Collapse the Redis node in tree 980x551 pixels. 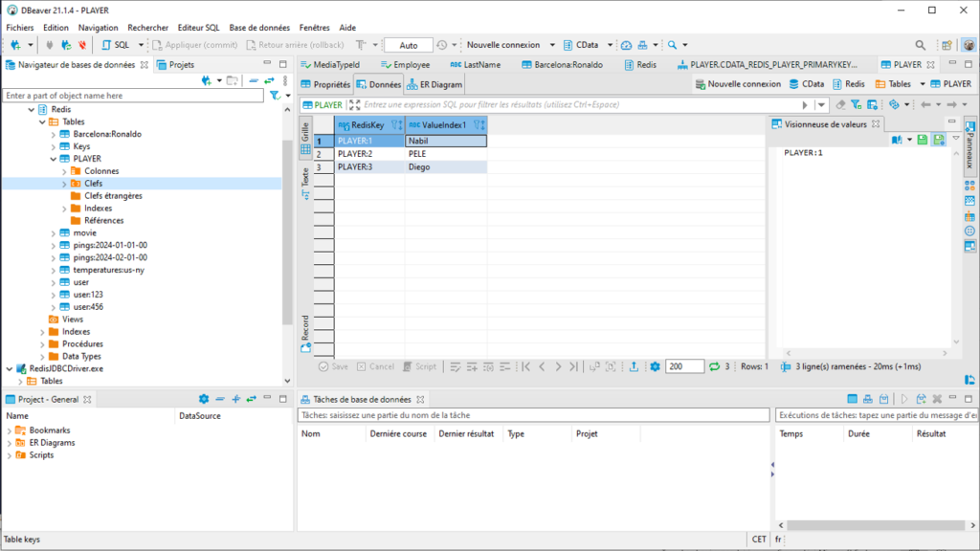pos(31,109)
